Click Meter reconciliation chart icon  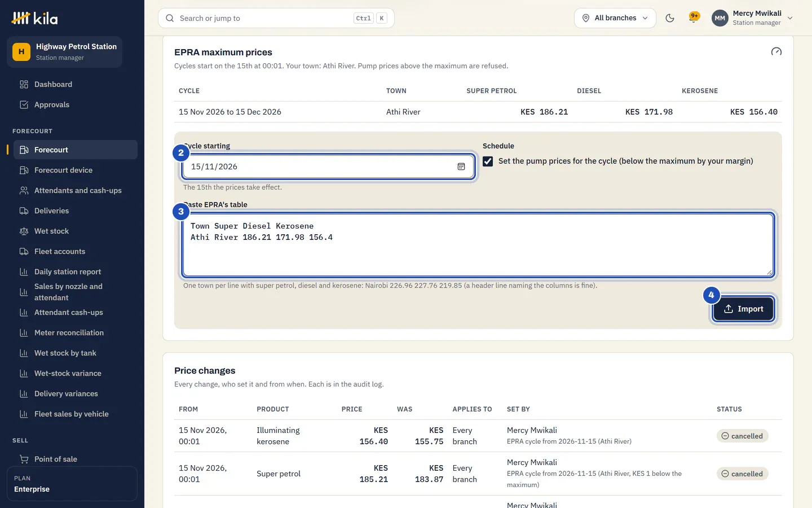(24, 332)
